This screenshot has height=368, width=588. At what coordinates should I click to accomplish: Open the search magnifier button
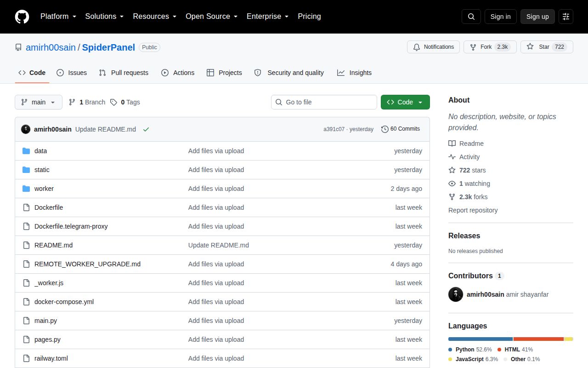click(471, 17)
